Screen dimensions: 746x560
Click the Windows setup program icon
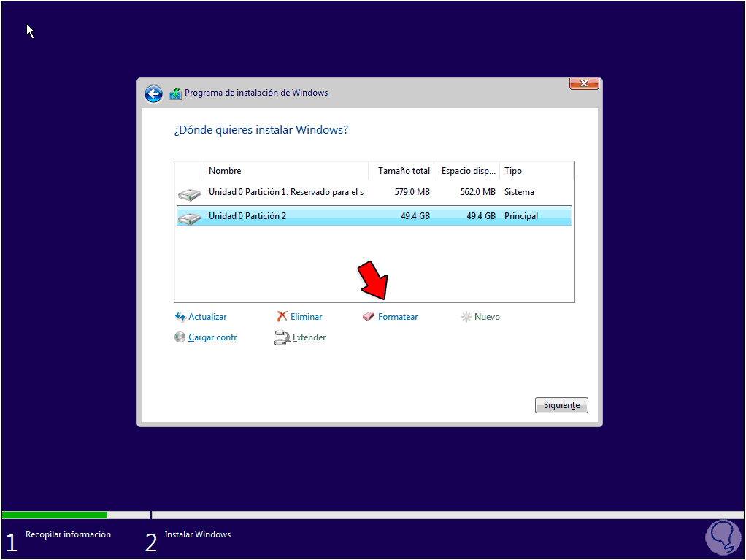coord(176,93)
